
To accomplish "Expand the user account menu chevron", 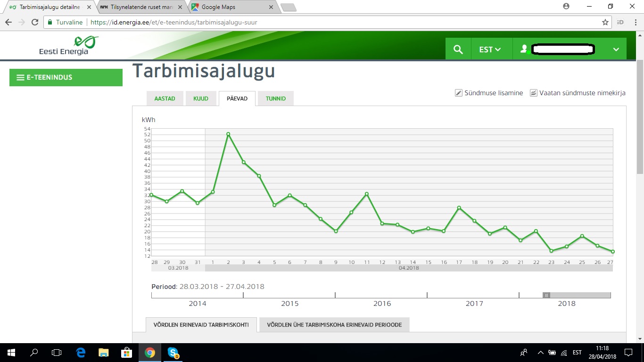I will click(616, 49).
